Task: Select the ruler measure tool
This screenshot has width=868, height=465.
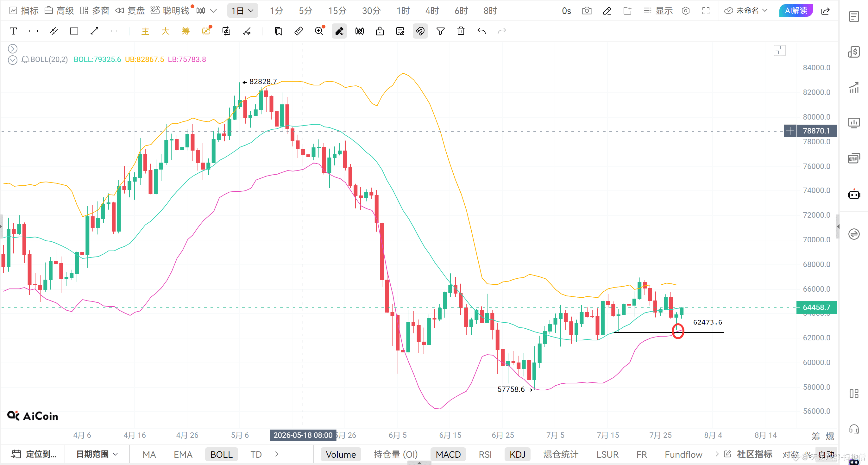Action: point(299,31)
